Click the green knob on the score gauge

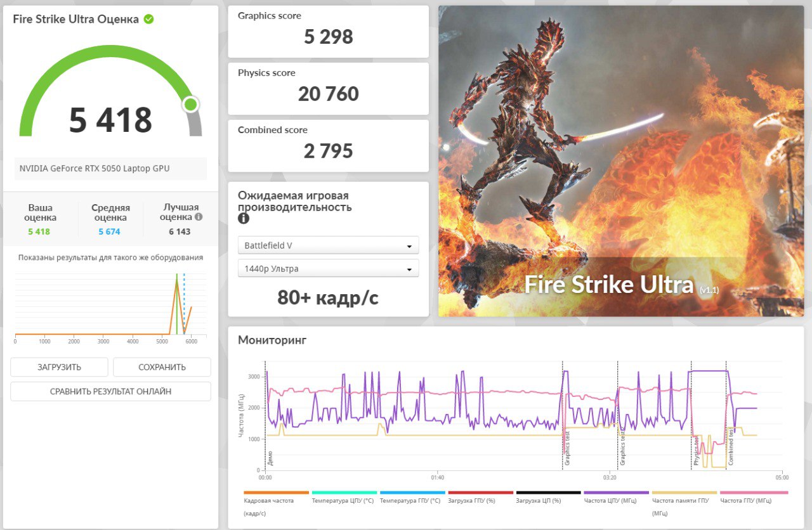point(190,105)
